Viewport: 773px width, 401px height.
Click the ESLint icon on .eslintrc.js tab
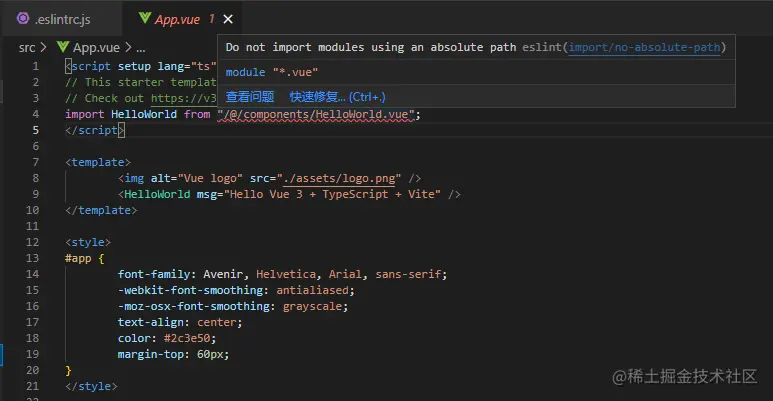[x=23, y=19]
